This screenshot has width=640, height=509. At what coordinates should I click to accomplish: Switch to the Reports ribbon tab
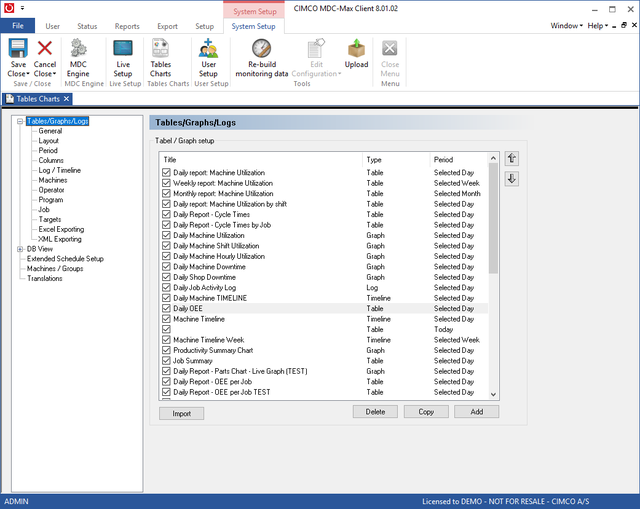pyautogui.click(x=127, y=26)
